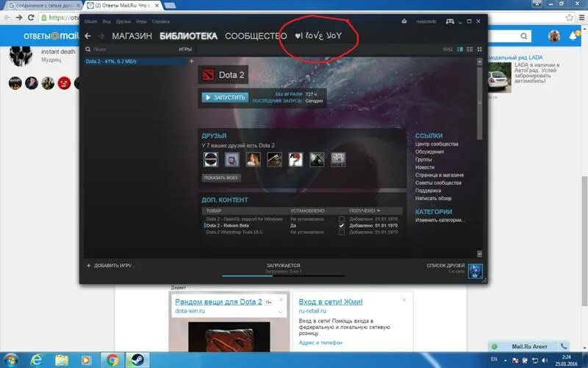Click ДОБАВИТЬ ИГРУ at bottom left
Viewport: 588px width, 368px height.
click(110, 266)
